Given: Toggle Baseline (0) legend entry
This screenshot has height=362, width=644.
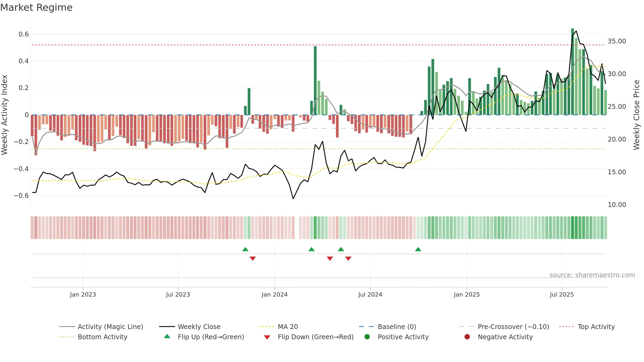Looking at the screenshot, I should click(387, 327).
